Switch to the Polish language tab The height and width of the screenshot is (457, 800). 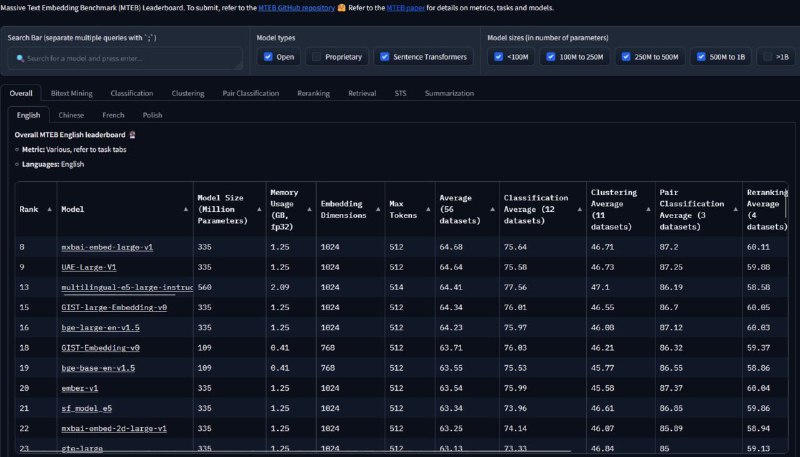point(152,115)
